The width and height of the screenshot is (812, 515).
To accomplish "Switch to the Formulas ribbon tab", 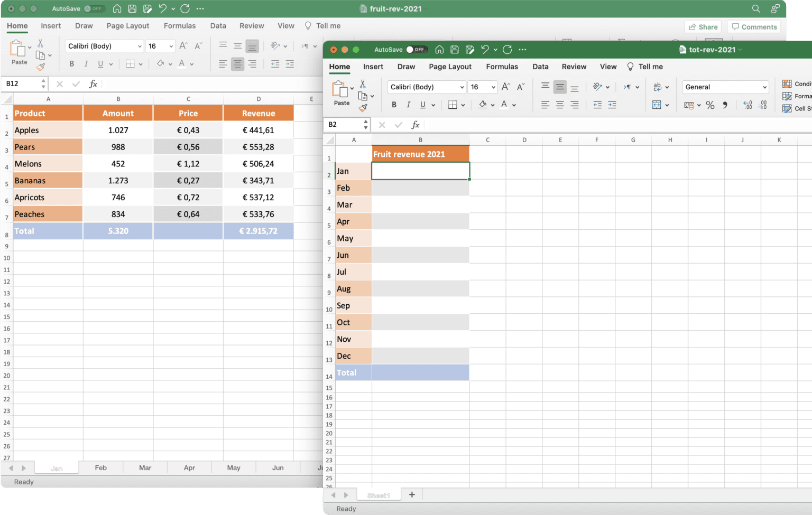I will click(502, 67).
